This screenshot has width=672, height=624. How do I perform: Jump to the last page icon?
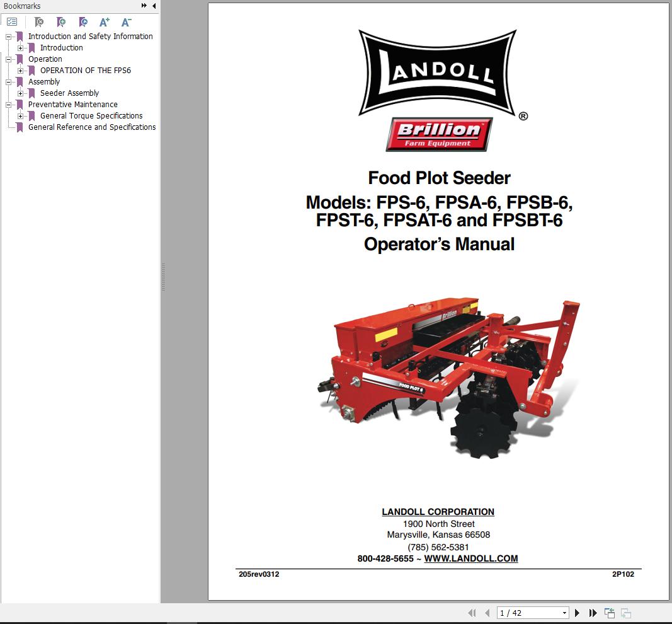pyautogui.click(x=593, y=612)
